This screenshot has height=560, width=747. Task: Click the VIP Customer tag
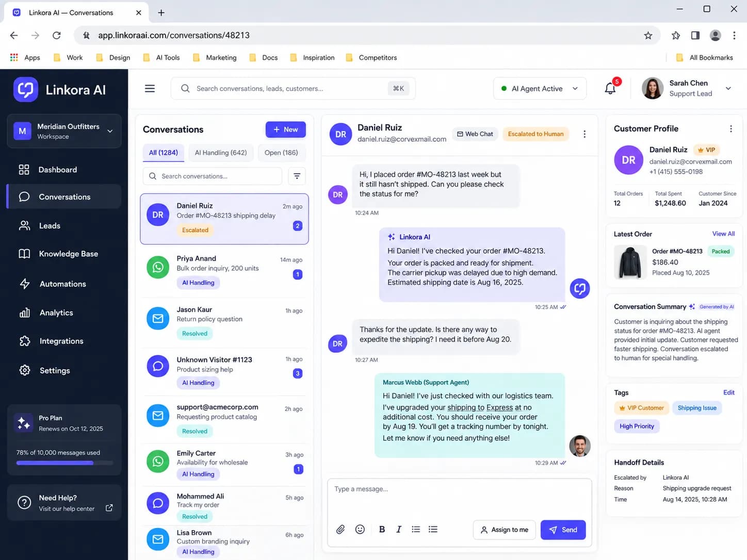tap(642, 408)
